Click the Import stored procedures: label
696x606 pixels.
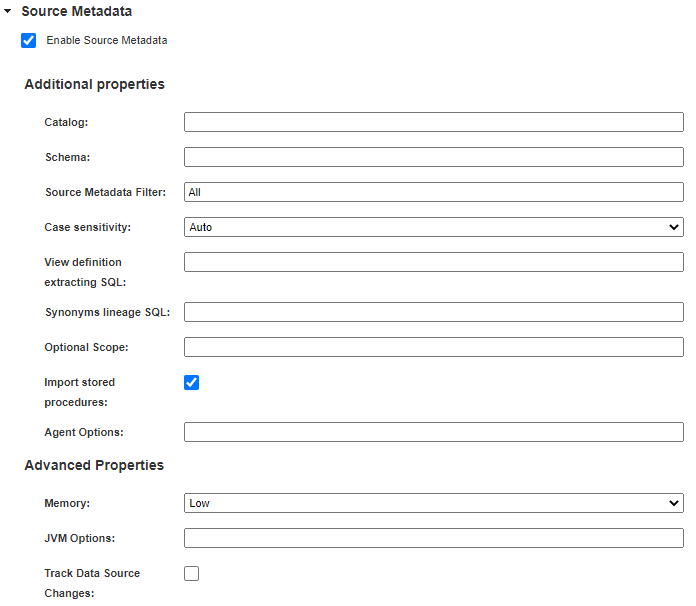pyautogui.click(x=79, y=392)
